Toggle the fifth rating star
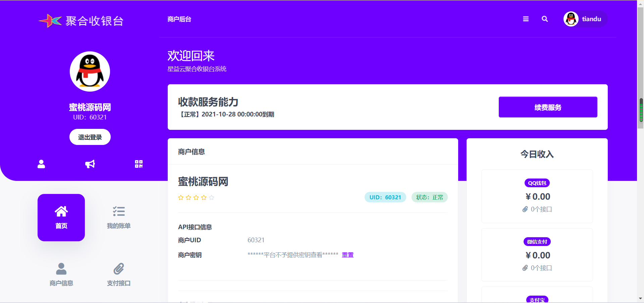Image resolution: width=644 pixels, height=303 pixels. click(x=212, y=198)
